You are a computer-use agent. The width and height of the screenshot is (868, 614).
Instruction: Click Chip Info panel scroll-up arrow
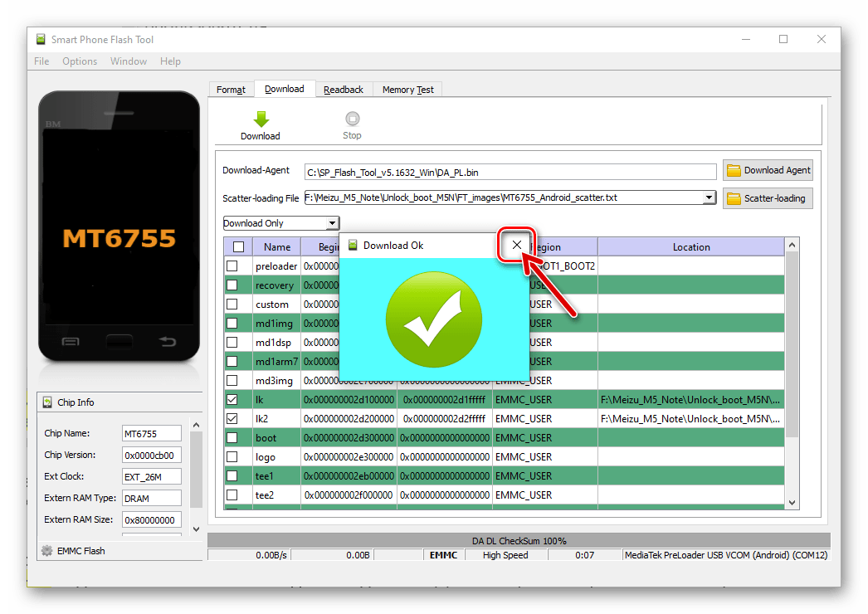coord(196,425)
